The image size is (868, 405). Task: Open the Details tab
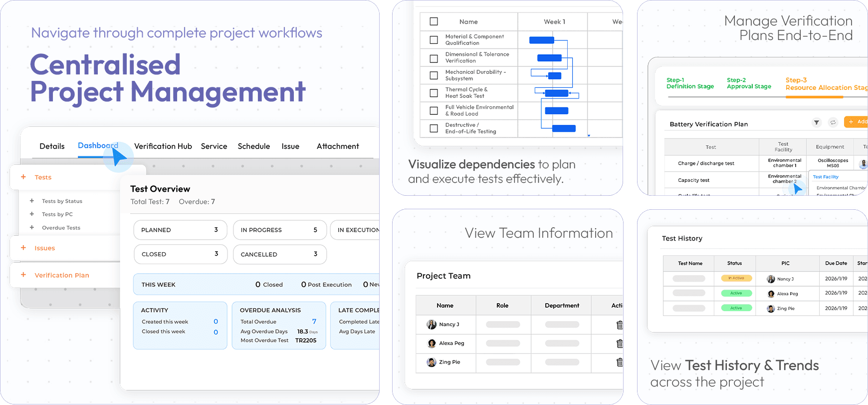pyautogui.click(x=52, y=146)
